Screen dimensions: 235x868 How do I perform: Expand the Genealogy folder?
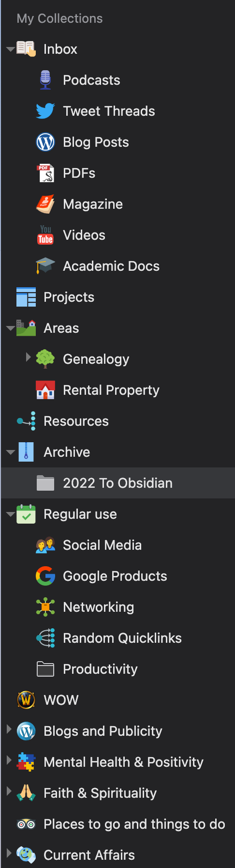[x=29, y=357]
